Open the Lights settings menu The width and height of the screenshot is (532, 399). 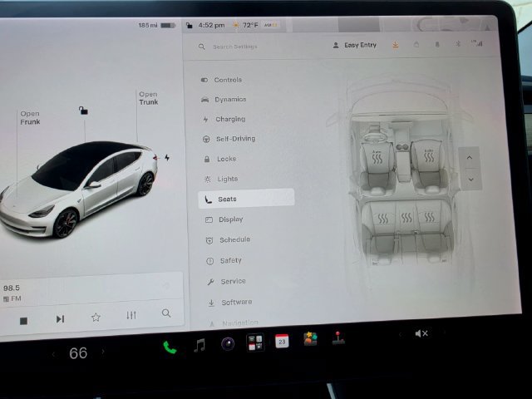coord(221,179)
